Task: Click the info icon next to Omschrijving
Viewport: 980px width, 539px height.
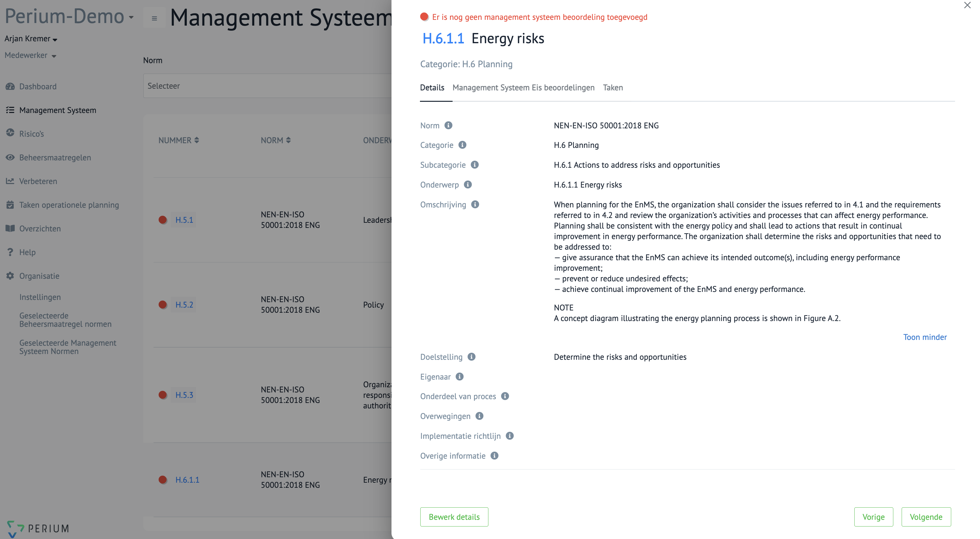Action: (x=475, y=205)
